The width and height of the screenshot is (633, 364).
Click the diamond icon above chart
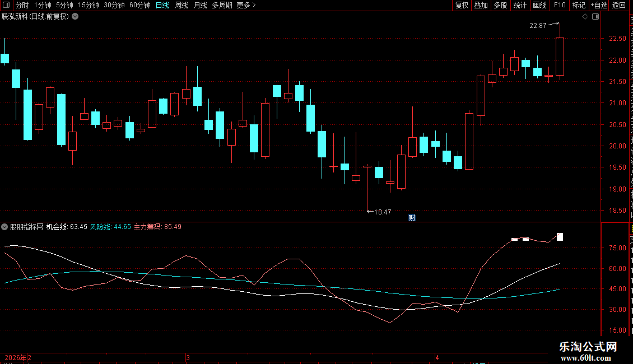click(585, 17)
